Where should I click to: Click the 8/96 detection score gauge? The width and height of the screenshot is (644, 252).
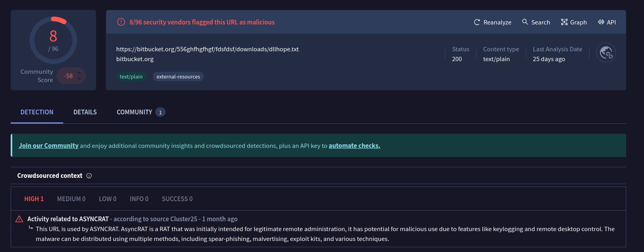coord(53,40)
